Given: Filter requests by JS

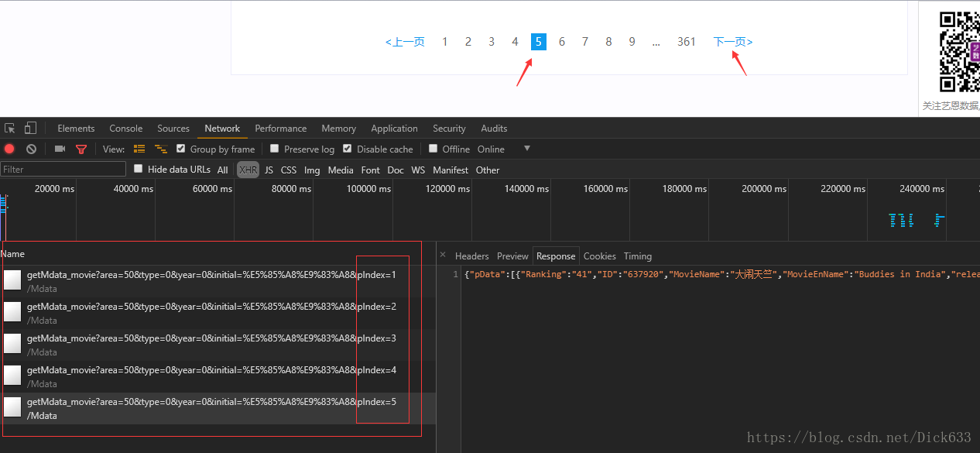Looking at the screenshot, I should pos(269,170).
